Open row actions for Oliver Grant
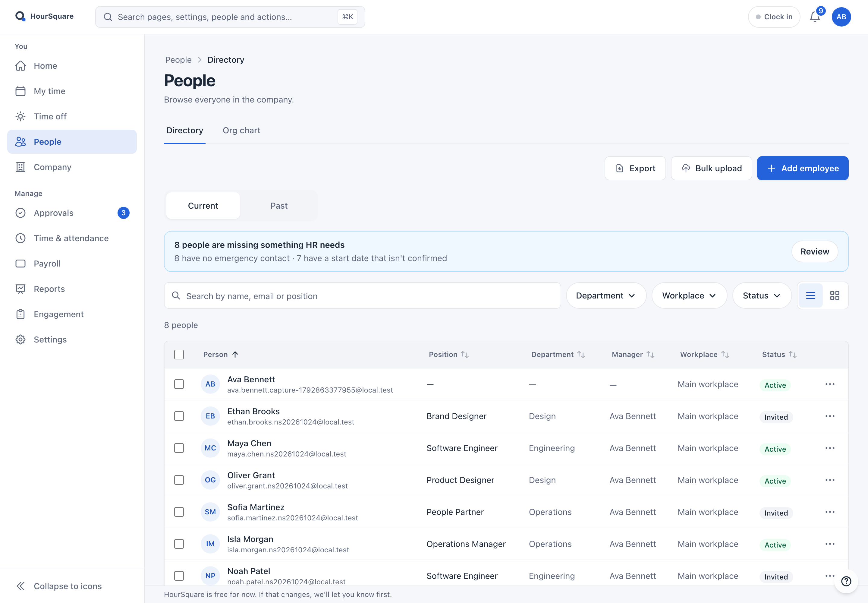The width and height of the screenshot is (868, 603). [x=830, y=480]
